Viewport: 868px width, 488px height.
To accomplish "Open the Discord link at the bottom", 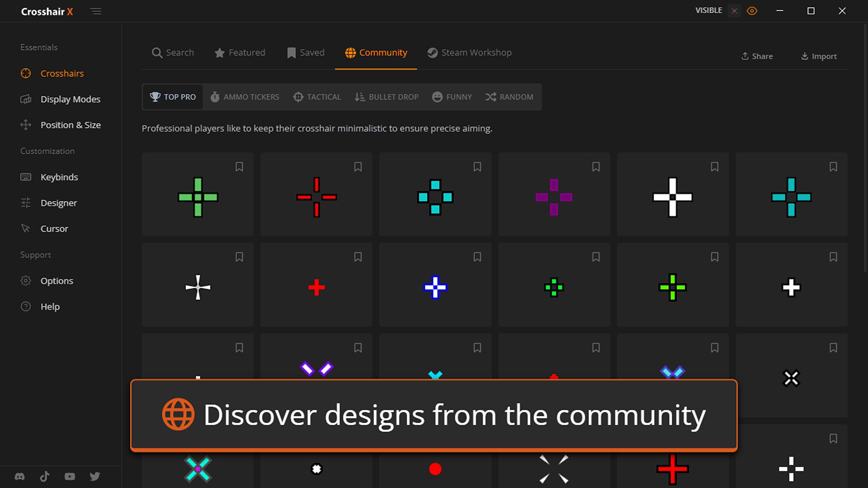I will pos(20,476).
